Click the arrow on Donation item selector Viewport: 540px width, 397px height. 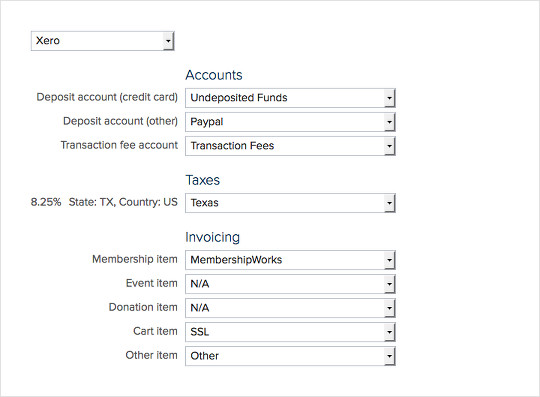pos(389,308)
